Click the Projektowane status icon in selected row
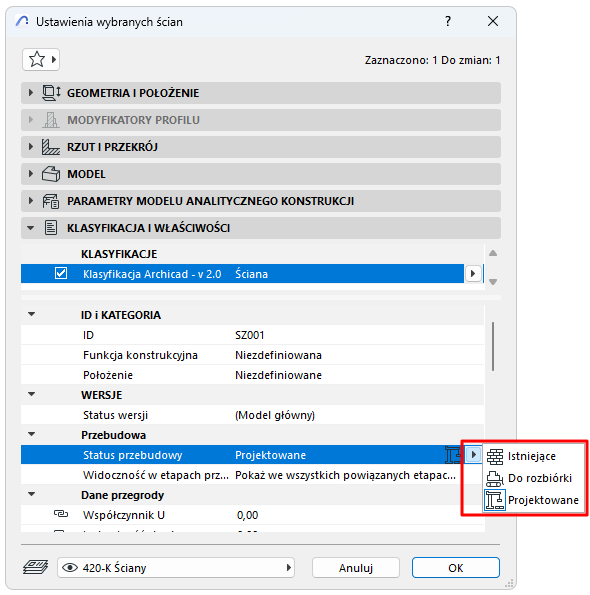 click(x=453, y=455)
